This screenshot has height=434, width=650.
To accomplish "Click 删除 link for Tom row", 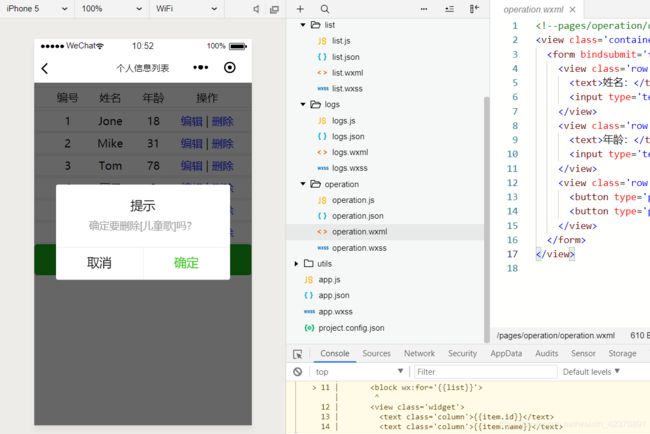I will (223, 166).
